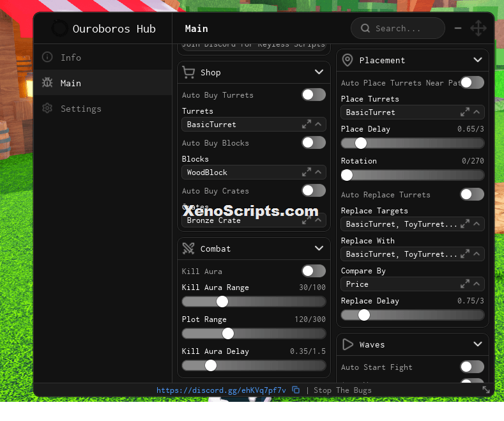Expand the Bronze Crate list fullscreen icon

(x=307, y=220)
